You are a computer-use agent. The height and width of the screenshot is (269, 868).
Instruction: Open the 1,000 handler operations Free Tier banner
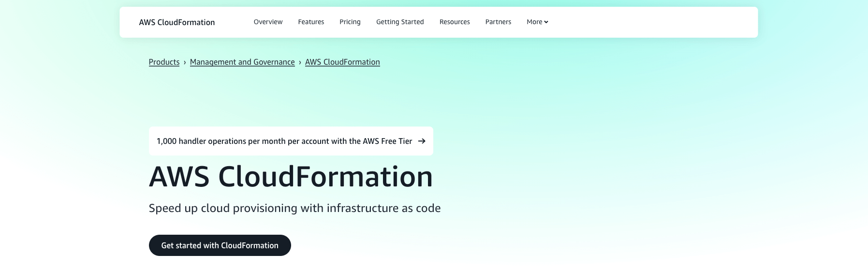[x=291, y=141]
